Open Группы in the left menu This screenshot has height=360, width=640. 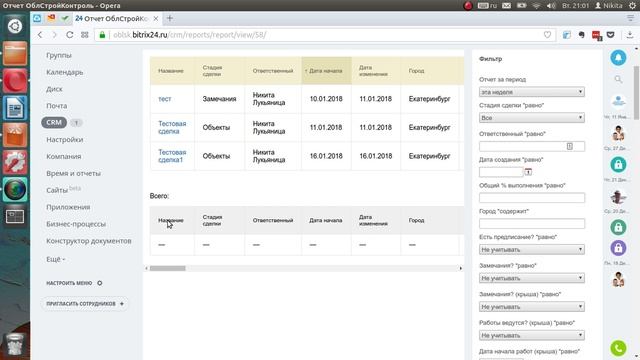pos(59,55)
